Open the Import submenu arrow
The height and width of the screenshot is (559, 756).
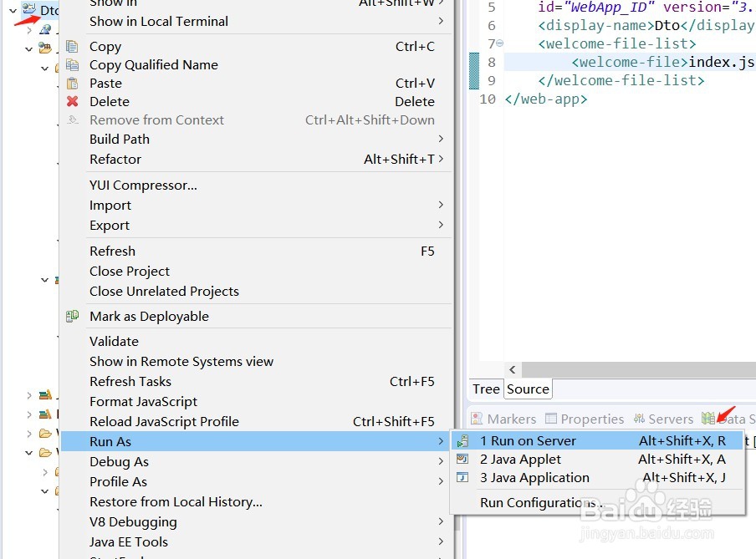click(441, 205)
